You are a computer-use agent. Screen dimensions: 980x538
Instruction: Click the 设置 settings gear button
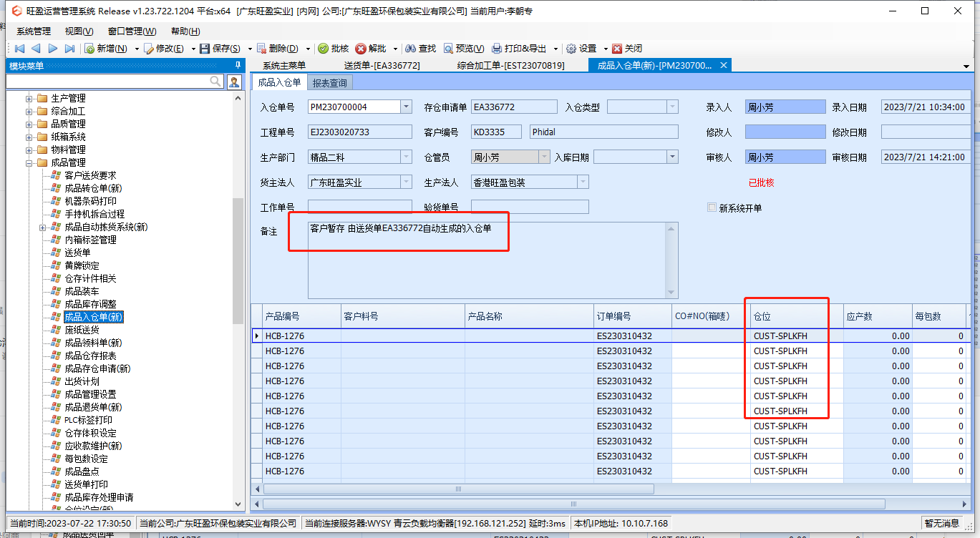coord(581,49)
